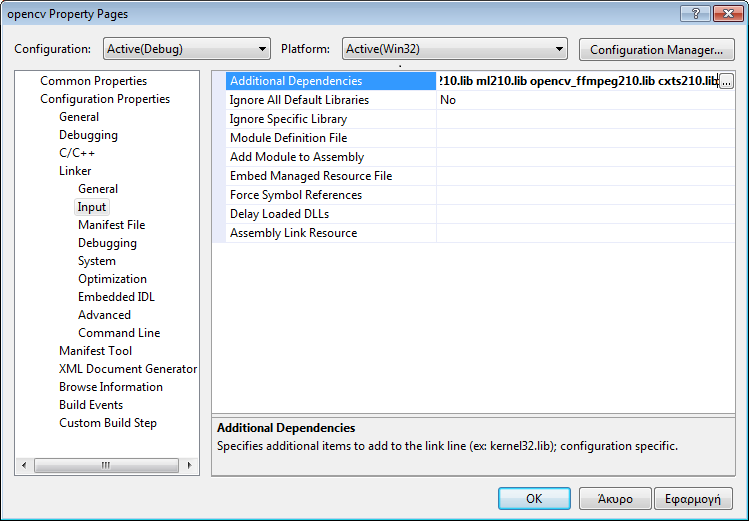This screenshot has width=749, height=521.
Task: Select the Delay Loaded DLLs property
Action: (331, 214)
